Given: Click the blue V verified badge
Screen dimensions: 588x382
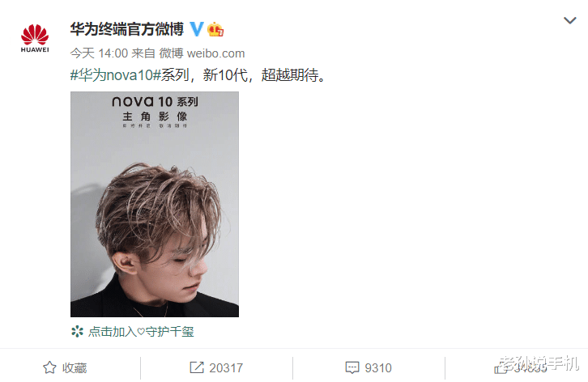Looking at the screenshot, I should (197, 29).
